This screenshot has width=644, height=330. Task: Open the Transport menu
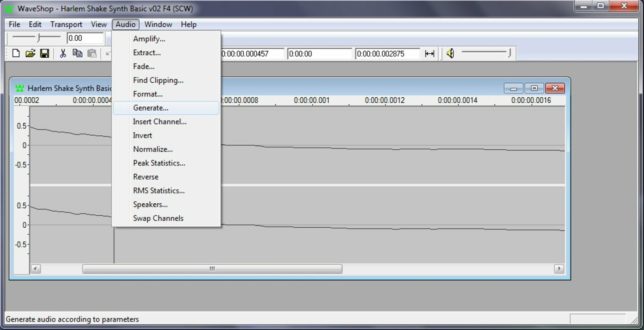(x=66, y=24)
